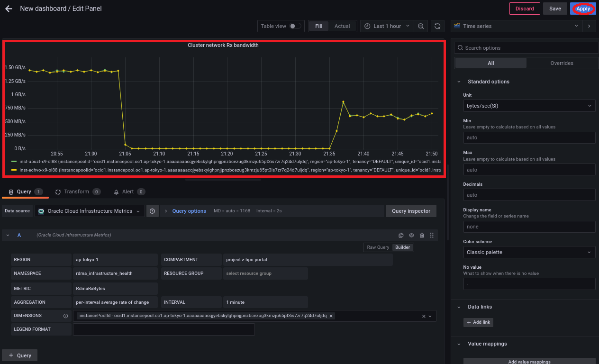Open the Last 1 hour time picker
Image resolution: width=599 pixels, height=364 pixels.
point(387,26)
